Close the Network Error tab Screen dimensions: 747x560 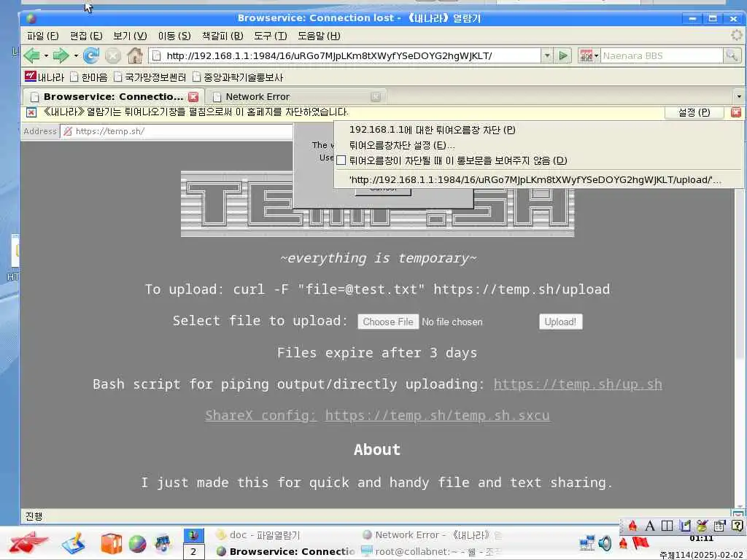click(376, 97)
